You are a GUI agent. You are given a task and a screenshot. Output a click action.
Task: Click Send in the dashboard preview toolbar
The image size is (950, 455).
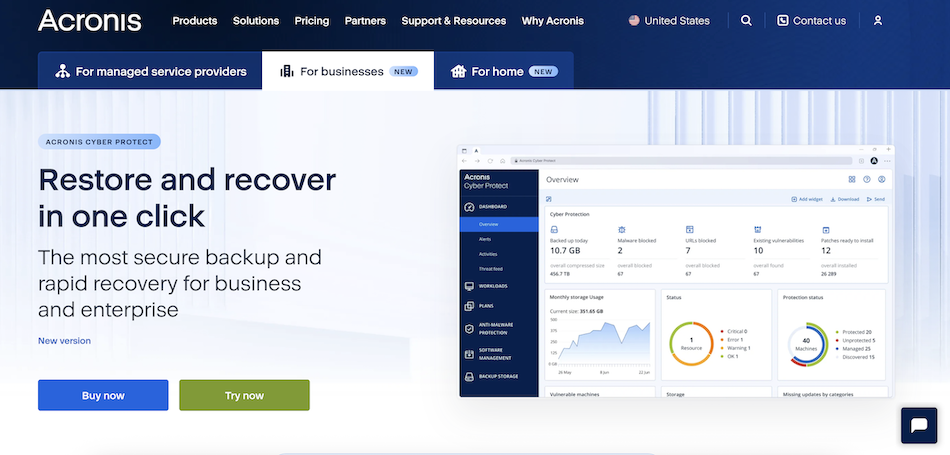click(875, 199)
